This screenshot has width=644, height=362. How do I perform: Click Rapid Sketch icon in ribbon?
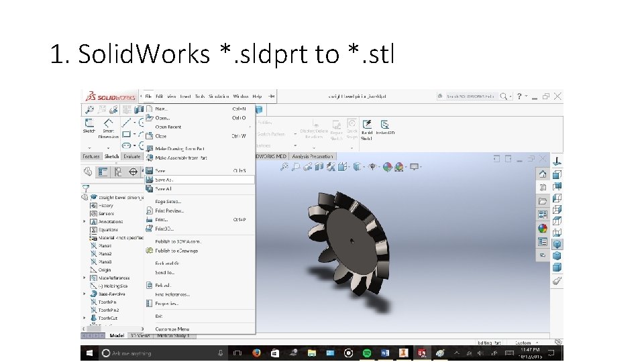pos(367,125)
